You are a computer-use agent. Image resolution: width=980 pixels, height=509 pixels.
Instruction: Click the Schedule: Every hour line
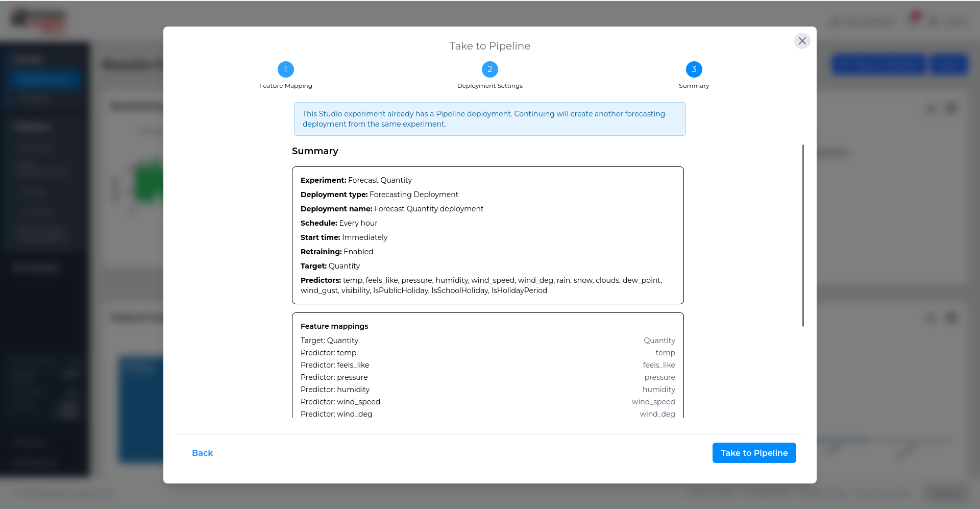pos(339,223)
